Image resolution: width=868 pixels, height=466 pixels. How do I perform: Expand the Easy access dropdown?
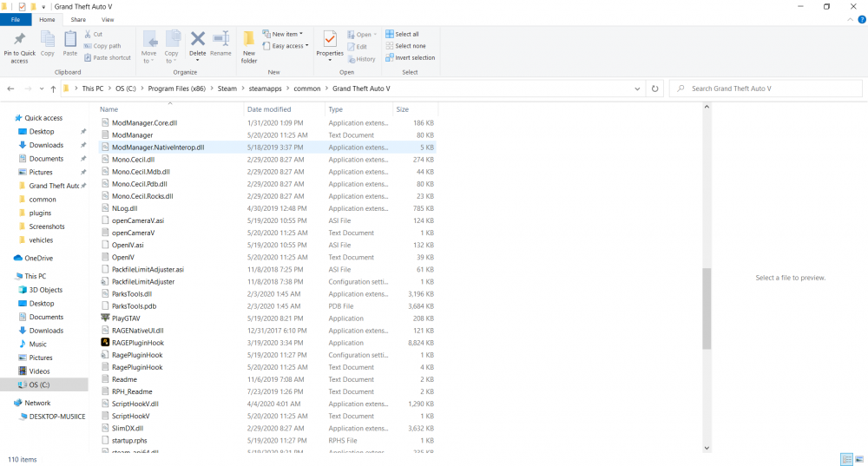pos(288,46)
